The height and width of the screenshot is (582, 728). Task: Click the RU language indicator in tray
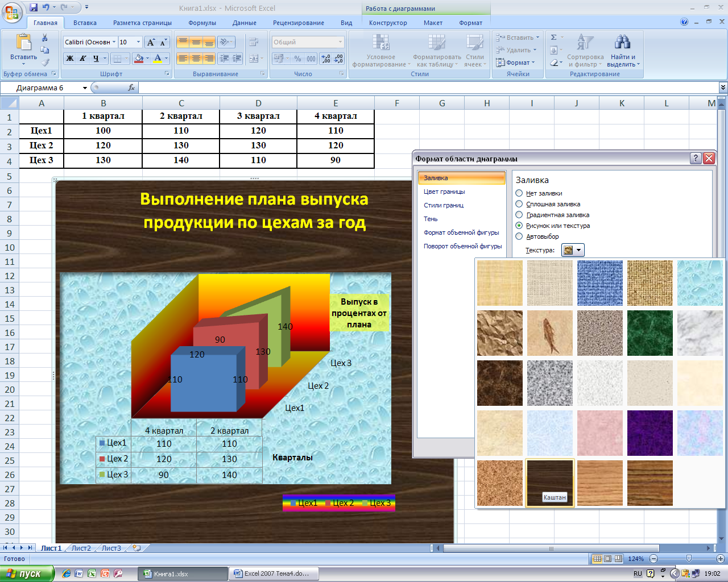(638, 573)
